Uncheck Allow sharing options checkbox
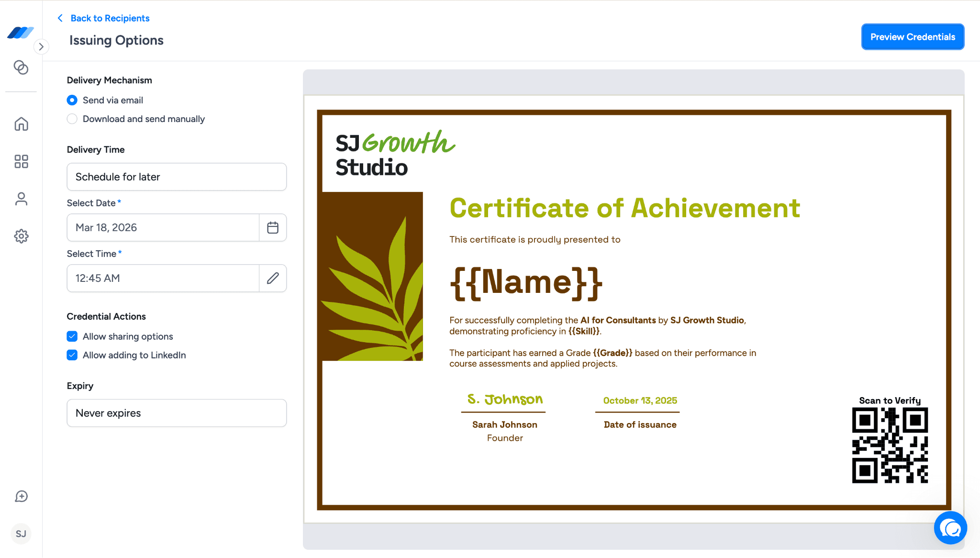 click(72, 337)
